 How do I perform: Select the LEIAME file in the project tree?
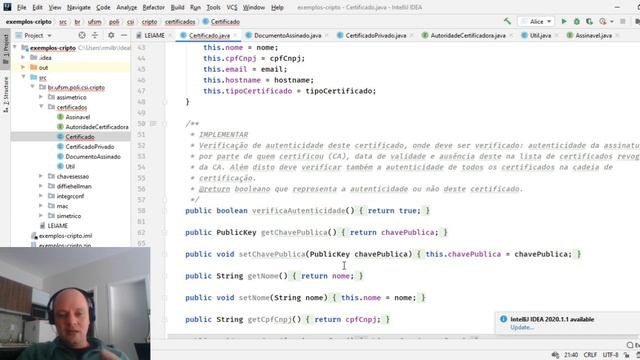click(x=57, y=225)
